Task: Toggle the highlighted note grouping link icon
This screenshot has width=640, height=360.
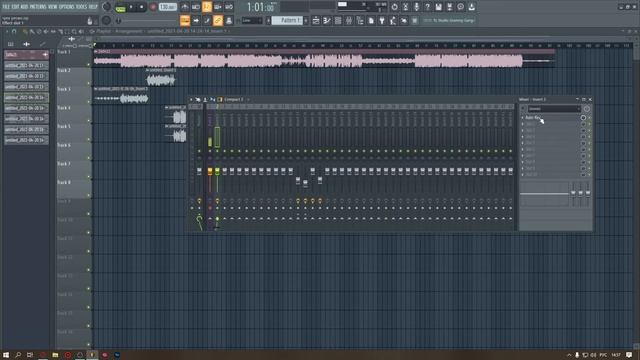Action: pyautogui.click(x=218, y=20)
